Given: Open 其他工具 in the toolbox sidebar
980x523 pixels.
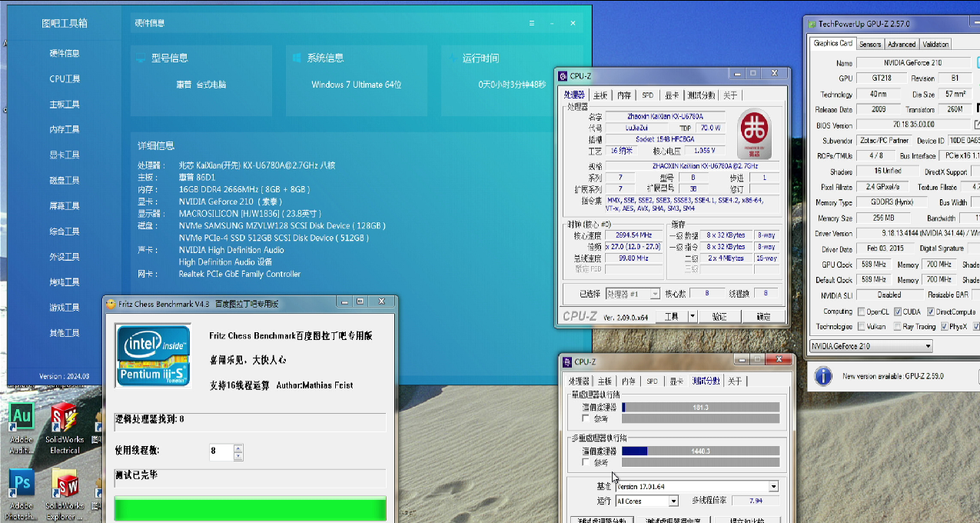Looking at the screenshot, I should coord(65,332).
